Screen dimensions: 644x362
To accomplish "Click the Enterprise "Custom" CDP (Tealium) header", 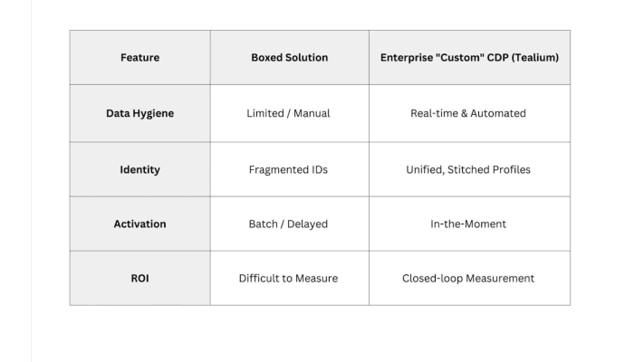I will tap(469, 57).
